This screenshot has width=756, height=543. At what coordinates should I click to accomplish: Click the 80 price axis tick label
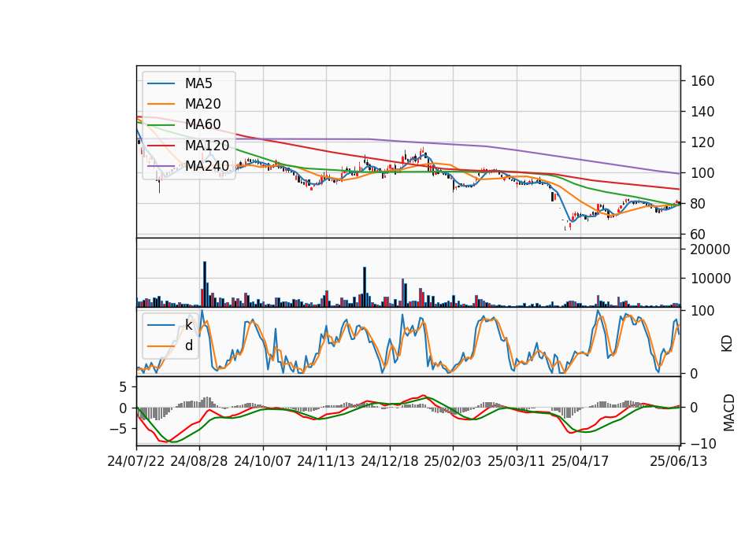coord(699,204)
